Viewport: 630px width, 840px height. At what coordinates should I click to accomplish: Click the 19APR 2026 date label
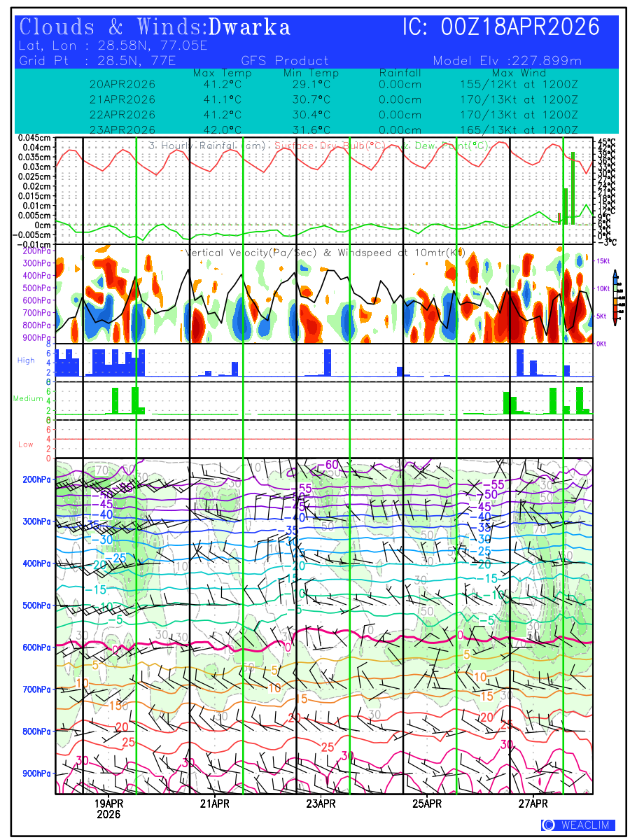pyautogui.click(x=108, y=808)
